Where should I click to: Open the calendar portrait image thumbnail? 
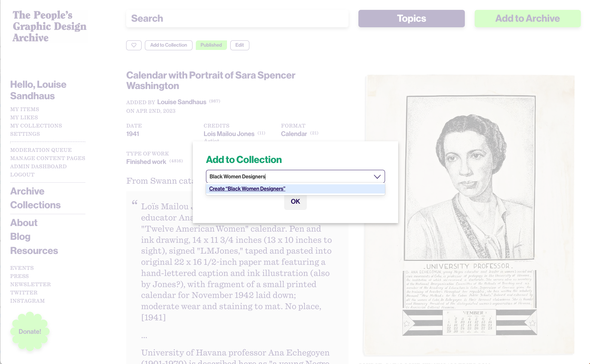pyautogui.click(x=469, y=215)
